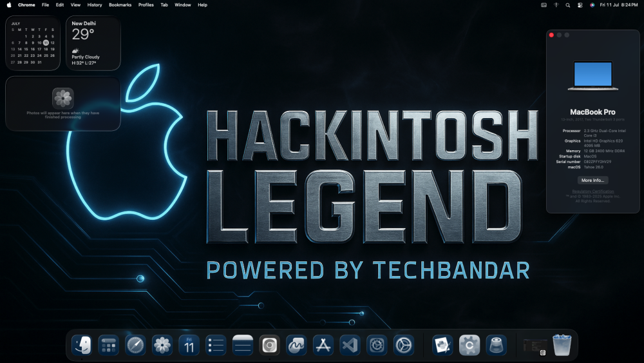The width and height of the screenshot is (644, 363).
Task: Open the Regulatory Certification link
Action: tap(592, 191)
